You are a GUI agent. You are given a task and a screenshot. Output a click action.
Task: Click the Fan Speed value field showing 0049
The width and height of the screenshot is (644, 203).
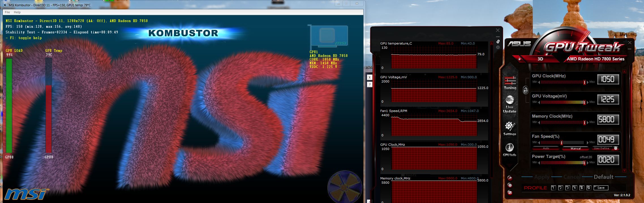[x=608, y=140]
